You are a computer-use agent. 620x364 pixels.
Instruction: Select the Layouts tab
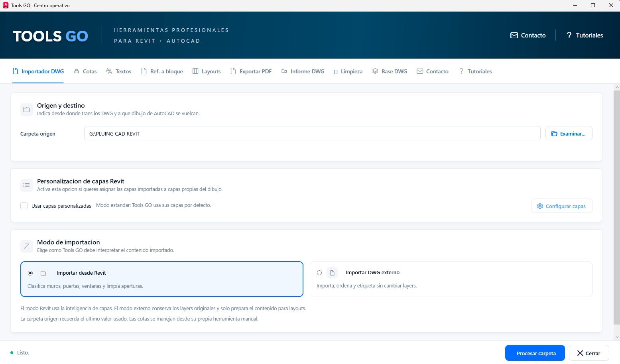pos(207,71)
